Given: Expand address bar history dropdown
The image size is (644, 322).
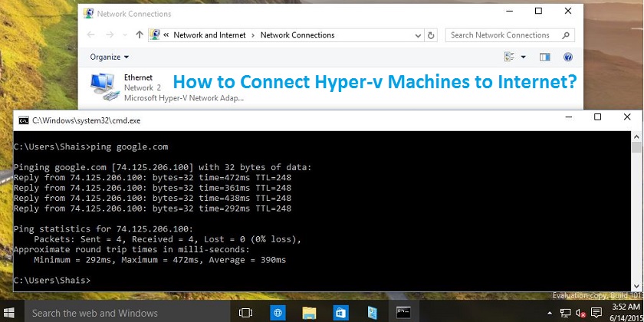Looking at the screenshot, I should [x=418, y=36].
